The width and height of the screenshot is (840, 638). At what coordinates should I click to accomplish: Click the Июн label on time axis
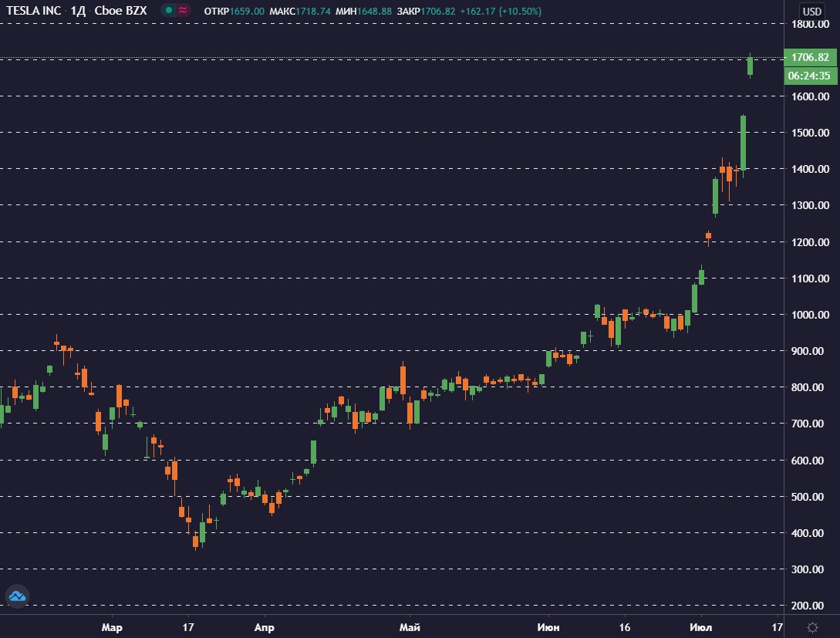pos(548,627)
